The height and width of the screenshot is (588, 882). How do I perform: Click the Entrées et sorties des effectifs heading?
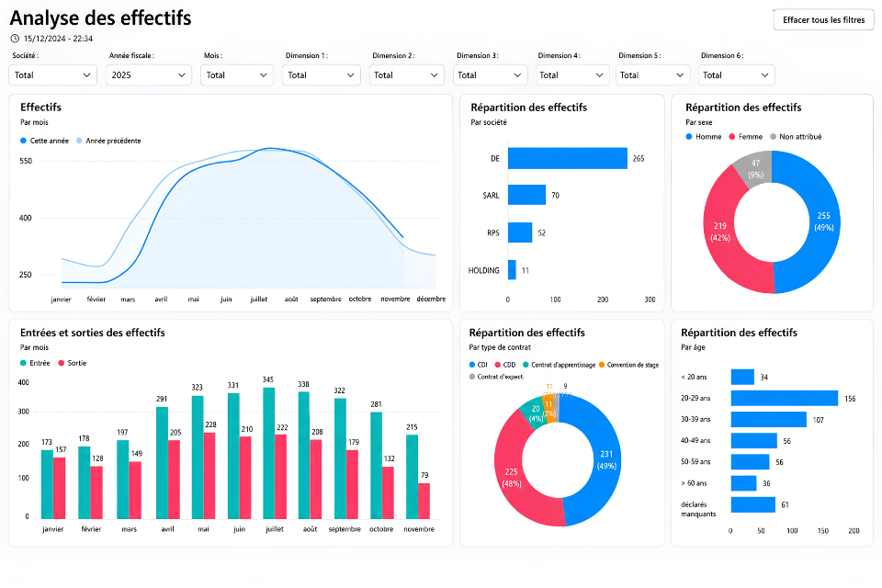tap(93, 333)
